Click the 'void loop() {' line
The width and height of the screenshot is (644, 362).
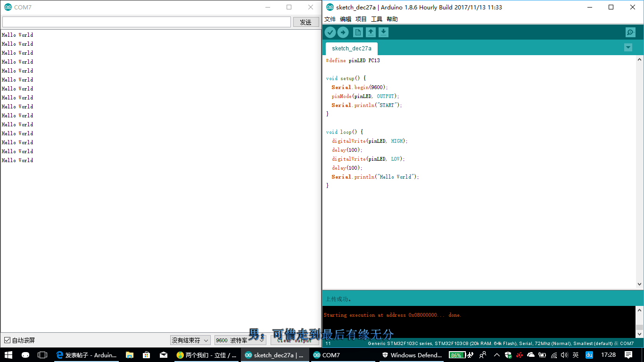tap(345, 132)
